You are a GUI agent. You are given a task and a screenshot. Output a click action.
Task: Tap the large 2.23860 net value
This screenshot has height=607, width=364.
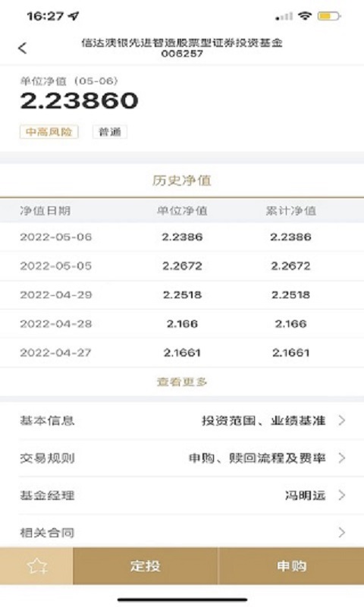(80, 101)
